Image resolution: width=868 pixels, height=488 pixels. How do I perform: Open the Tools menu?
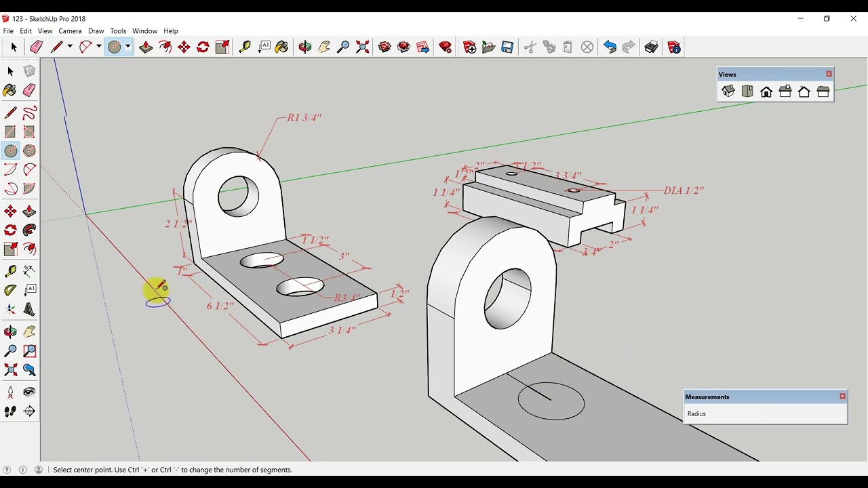point(118,31)
